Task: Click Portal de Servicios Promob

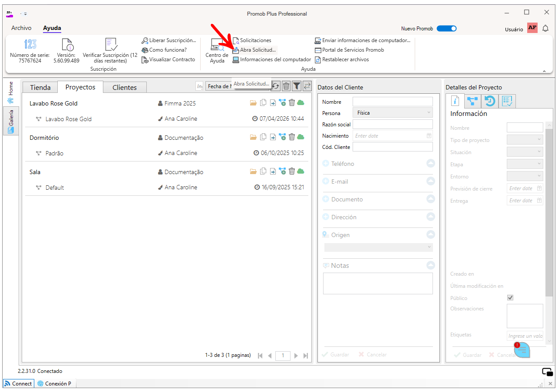Action: click(x=350, y=50)
